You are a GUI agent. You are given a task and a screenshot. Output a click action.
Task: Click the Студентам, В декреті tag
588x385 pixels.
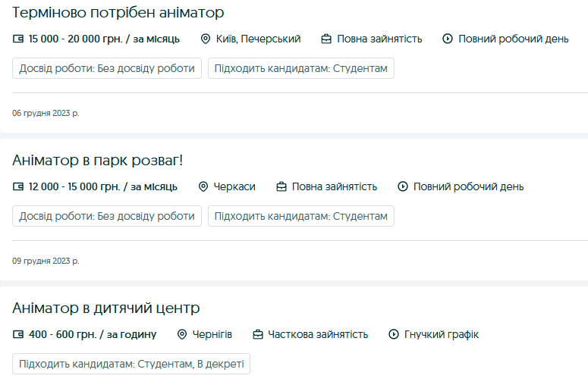131,364
